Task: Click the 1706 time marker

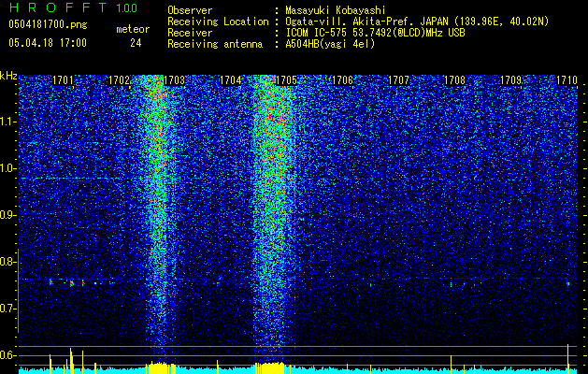Action: [343, 80]
